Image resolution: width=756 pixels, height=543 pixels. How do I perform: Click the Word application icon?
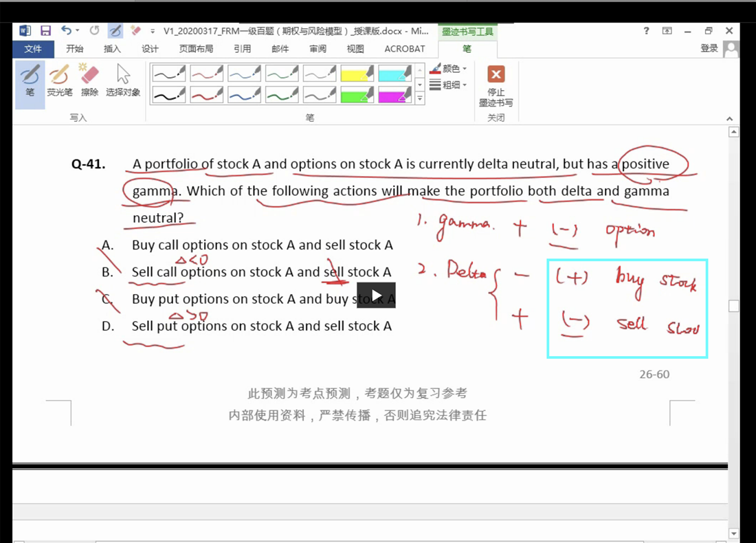point(25,31)
